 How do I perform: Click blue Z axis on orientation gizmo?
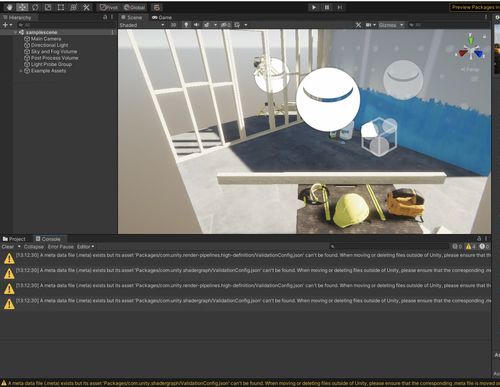pyautogui.click(x=479, y=53)
